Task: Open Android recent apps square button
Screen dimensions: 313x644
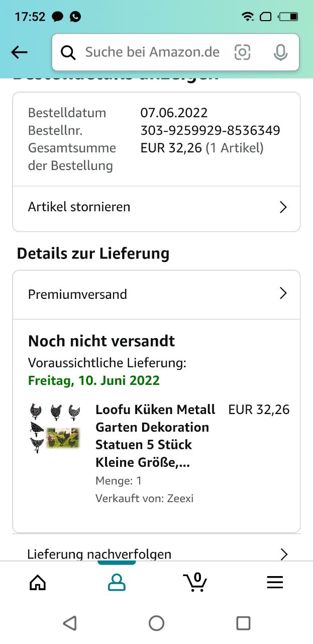Action: (x=243, y=623)
